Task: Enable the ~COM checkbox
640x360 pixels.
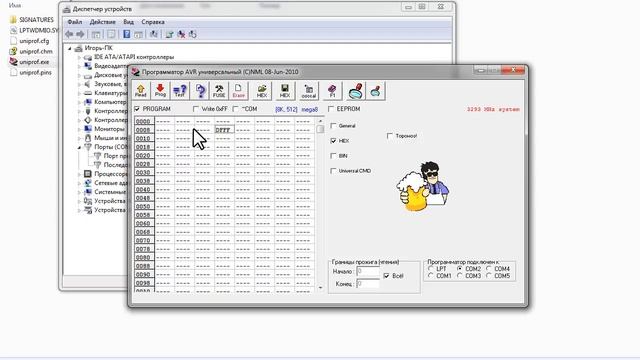Action: coord(236,109)
